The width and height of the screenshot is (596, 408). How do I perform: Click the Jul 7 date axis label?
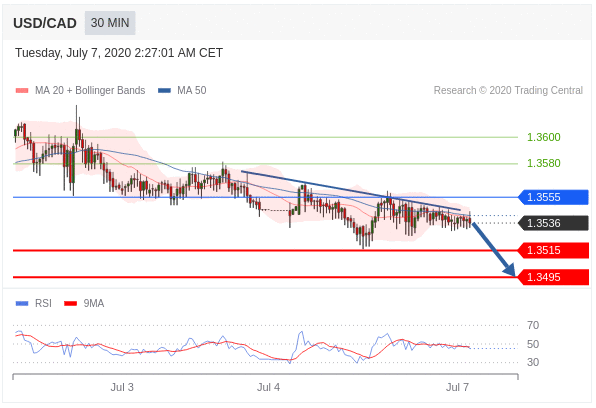point(457,387)
